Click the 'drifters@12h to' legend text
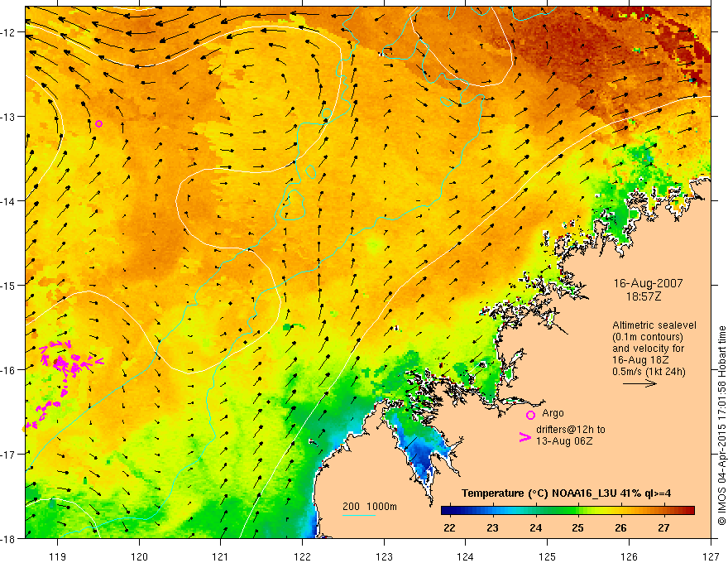Screen dimensions: 728x563 point(571,430)
